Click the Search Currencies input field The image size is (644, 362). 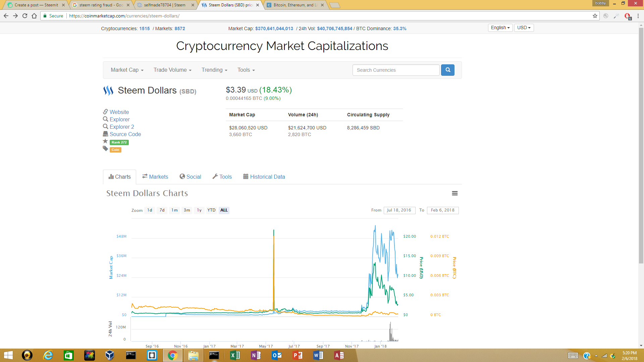click(396, 70)
